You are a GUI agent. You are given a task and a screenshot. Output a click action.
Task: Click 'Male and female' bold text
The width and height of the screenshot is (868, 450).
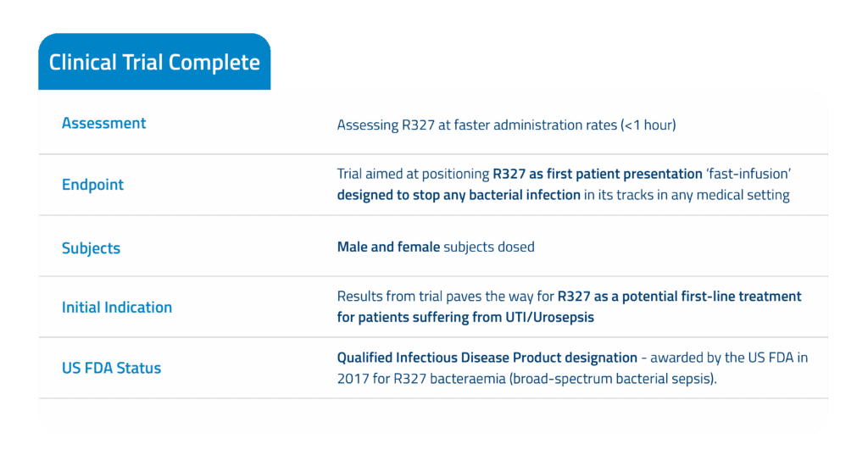click(388, 247)
